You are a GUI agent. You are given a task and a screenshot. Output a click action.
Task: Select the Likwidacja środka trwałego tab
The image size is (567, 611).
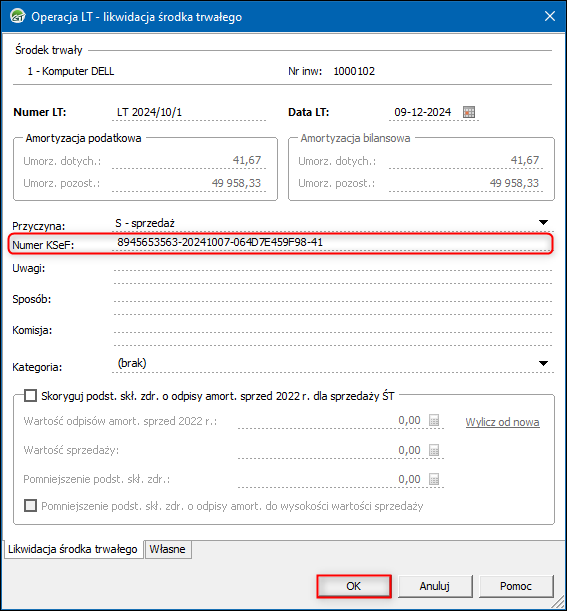pos(73,549)
